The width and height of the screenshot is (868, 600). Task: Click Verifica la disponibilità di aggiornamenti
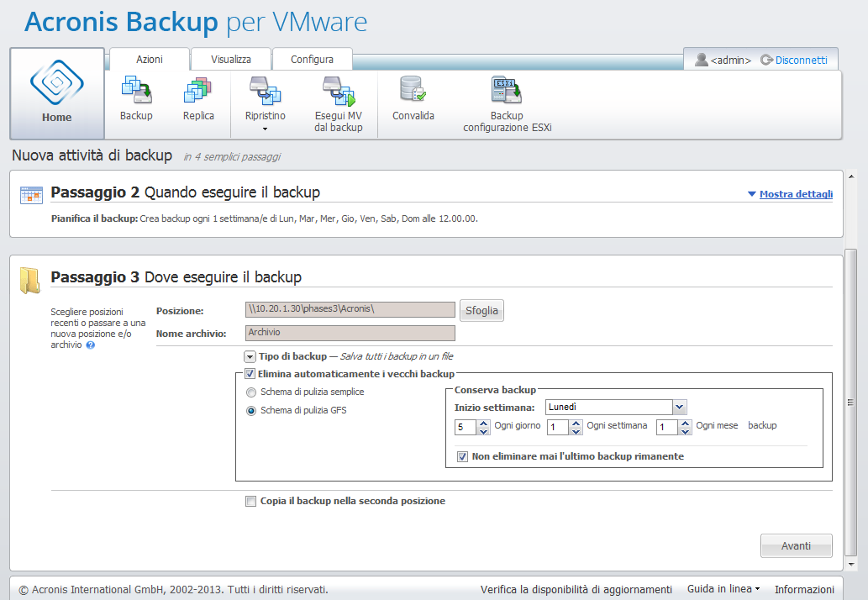576,589
